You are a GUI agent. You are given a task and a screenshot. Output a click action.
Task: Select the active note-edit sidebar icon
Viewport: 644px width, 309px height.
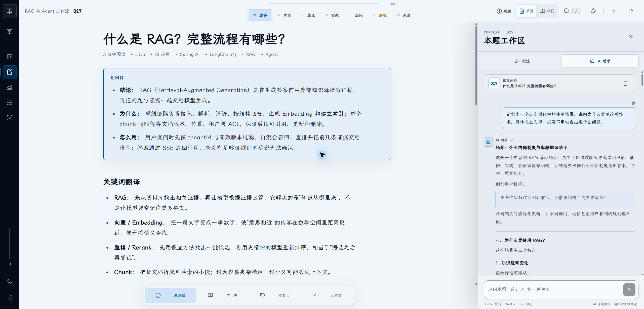coord(10,72)
